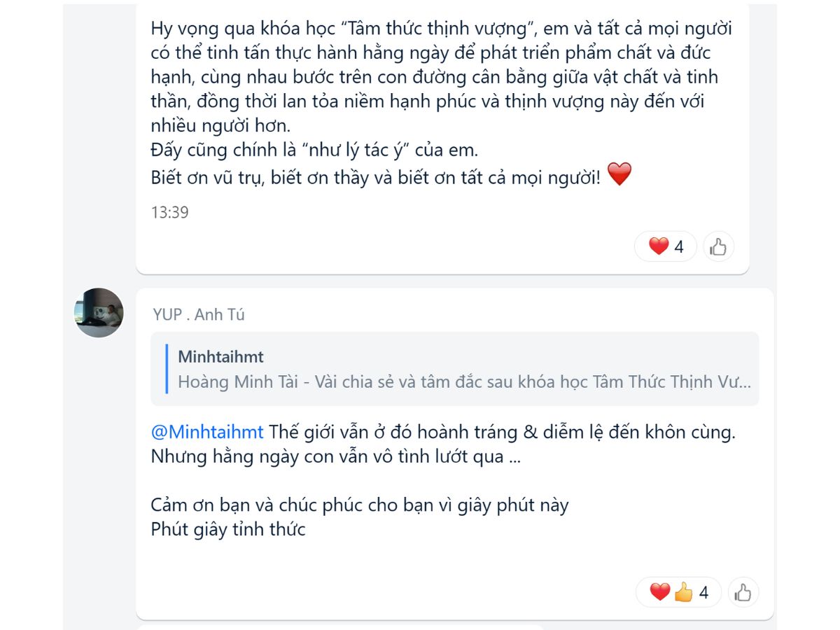Click the quoted author name Minhtaihmt
The height and width of the screenshot is (630, 840).
[220, 357]
